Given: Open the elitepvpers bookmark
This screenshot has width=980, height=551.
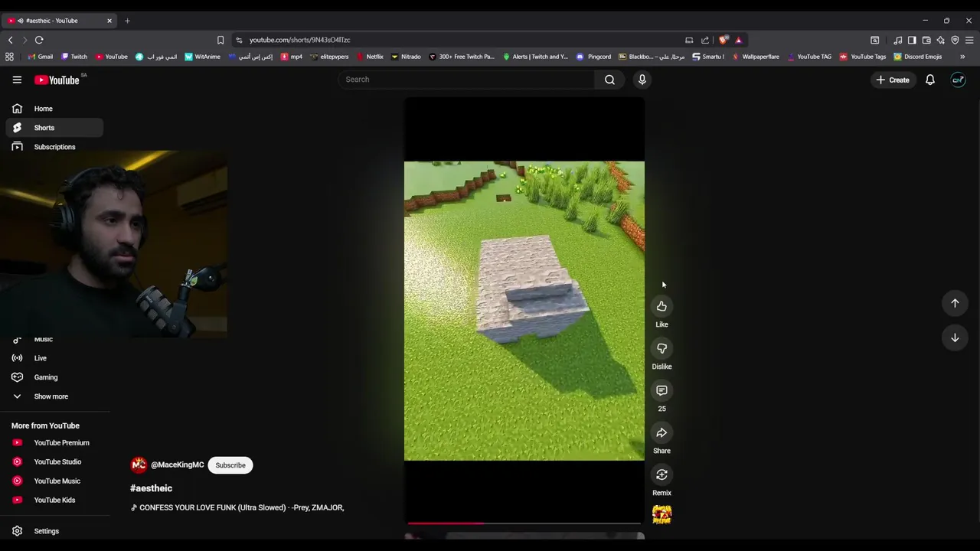Looking at the screenshot, I should tap(329, 57).
